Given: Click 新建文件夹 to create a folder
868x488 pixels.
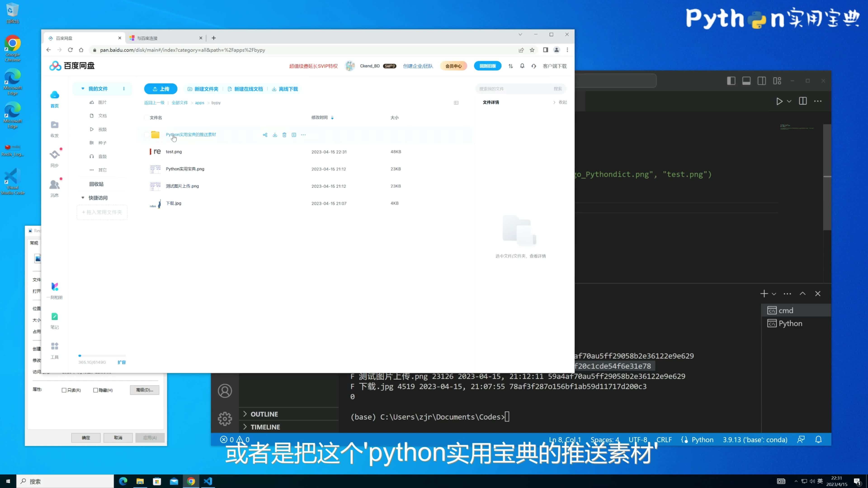Looking at the screenshot, I should pyautogui.click(x=203, y=89).
